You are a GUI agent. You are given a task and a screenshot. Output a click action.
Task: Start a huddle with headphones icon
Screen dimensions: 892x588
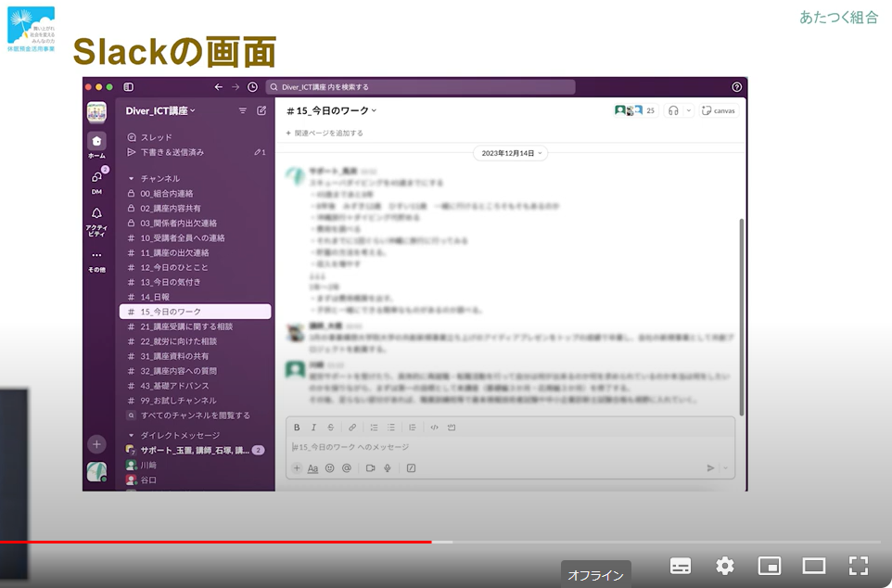673,110
